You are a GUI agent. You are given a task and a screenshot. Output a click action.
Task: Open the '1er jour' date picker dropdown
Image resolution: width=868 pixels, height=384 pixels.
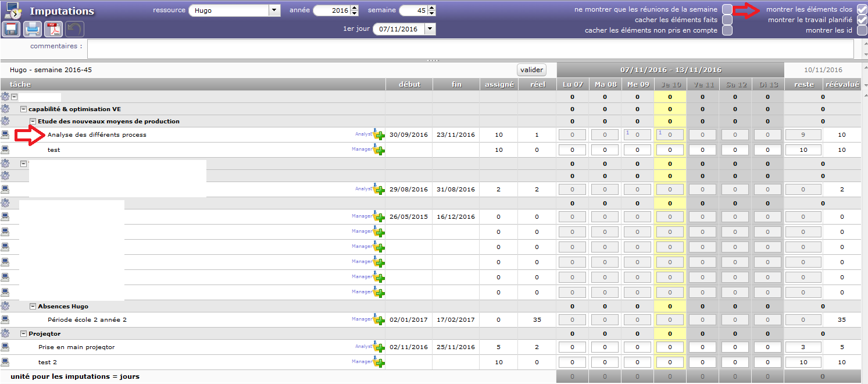[430, 29]
